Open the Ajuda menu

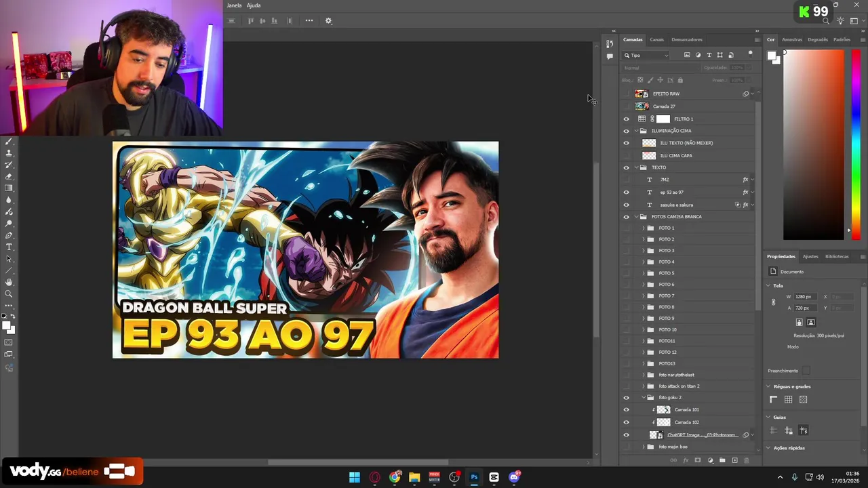click(x=254, y=5)
